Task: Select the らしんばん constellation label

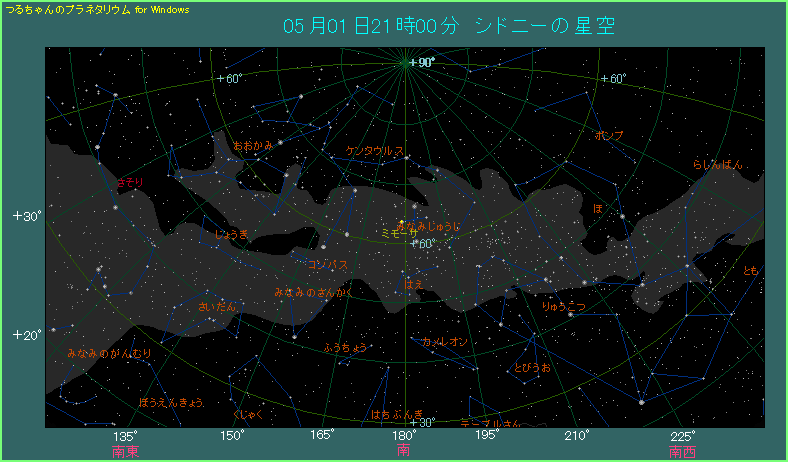Action: point(717,164)
